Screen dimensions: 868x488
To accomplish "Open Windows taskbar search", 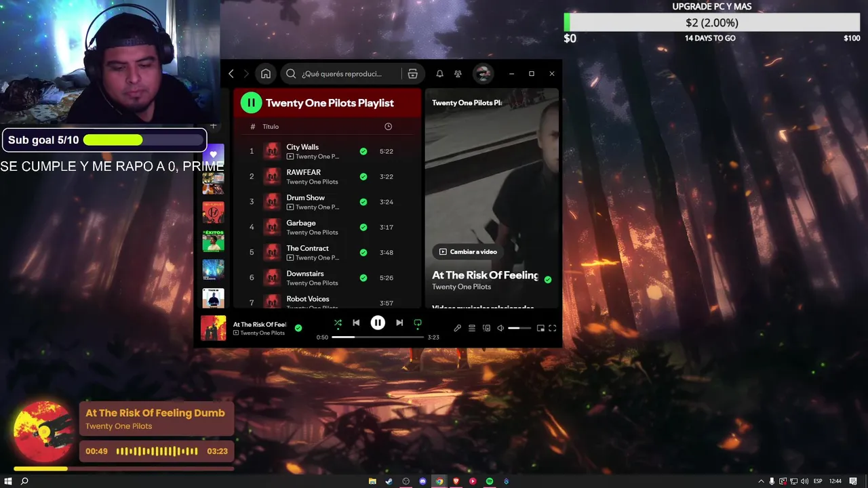I will pyautogui.click(x=24, y=481).
